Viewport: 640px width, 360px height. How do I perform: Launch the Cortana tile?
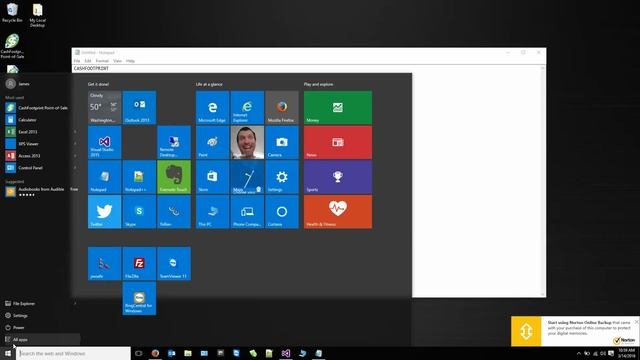pos(282,211)
